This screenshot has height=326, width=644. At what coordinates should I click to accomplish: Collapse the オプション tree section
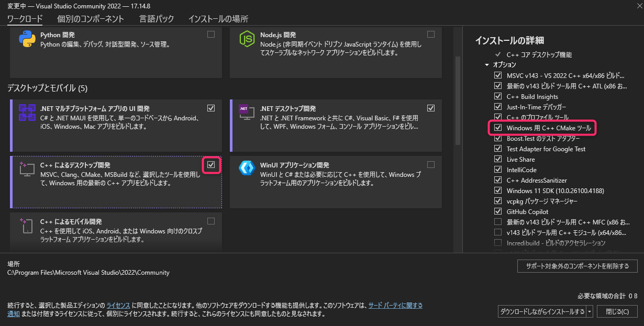pos(487,65)
